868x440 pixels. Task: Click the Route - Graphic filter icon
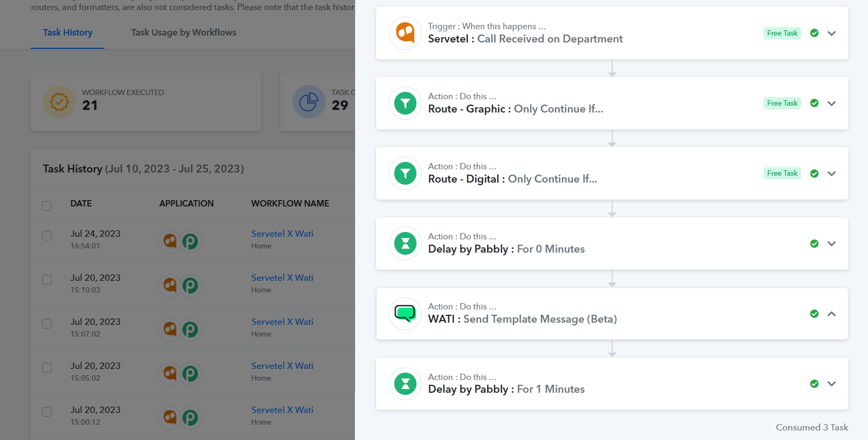pyautogui.click(x=405, y=103)
